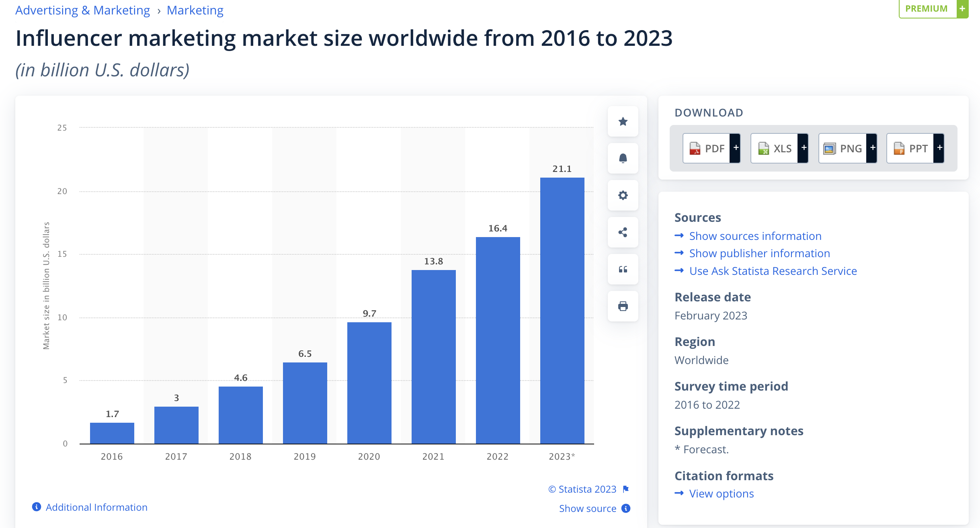
Task: Expand Show sources information
Action: point(755,236)
